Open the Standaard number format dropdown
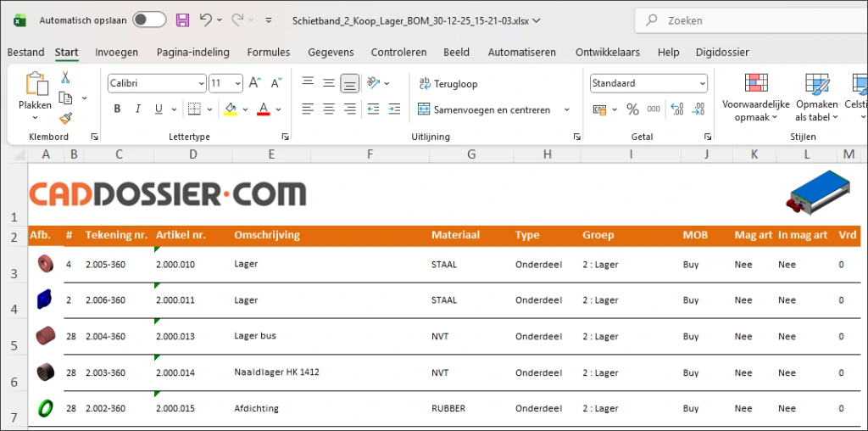The image size is (868, 431). 702,83
